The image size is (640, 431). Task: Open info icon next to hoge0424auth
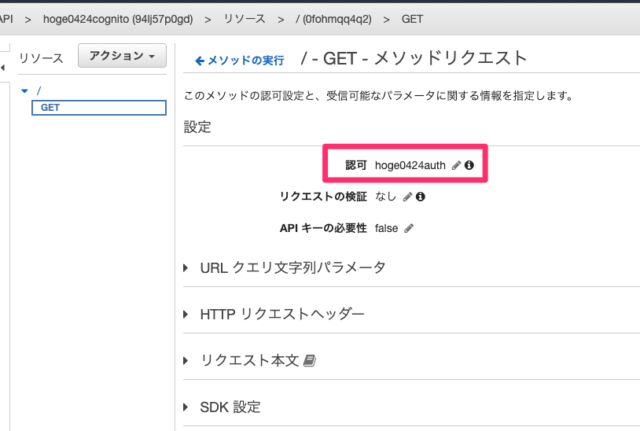tap(469, 165)
